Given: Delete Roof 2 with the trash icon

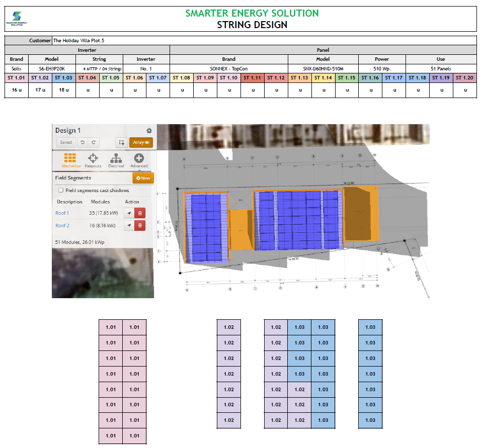Looking at the screenshot, I should tap(140, 225).
